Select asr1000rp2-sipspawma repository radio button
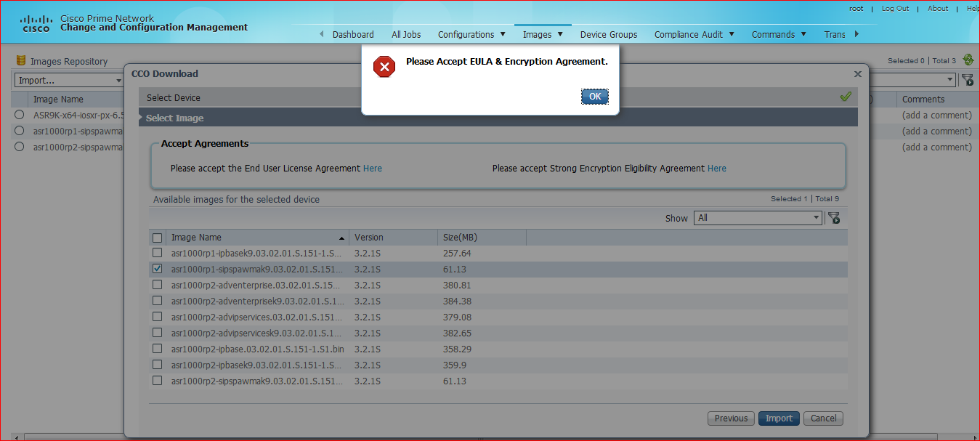 (x=20, y=147)
